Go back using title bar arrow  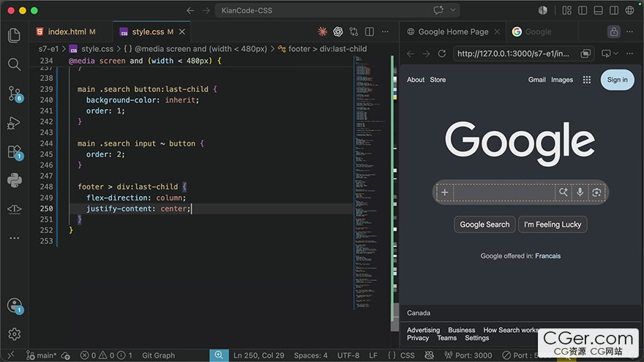tap(190, 11)
